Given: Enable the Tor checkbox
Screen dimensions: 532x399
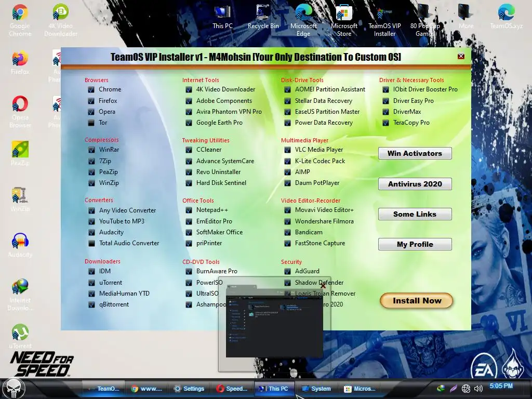Looking at the screenshot, I should [91, 123].
